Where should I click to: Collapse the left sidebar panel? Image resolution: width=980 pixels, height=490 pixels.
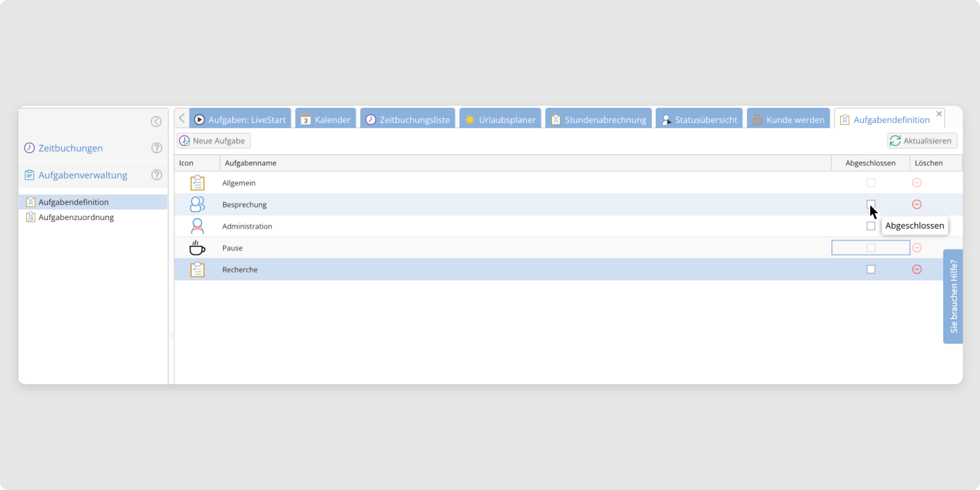click(x=156, y=122)
